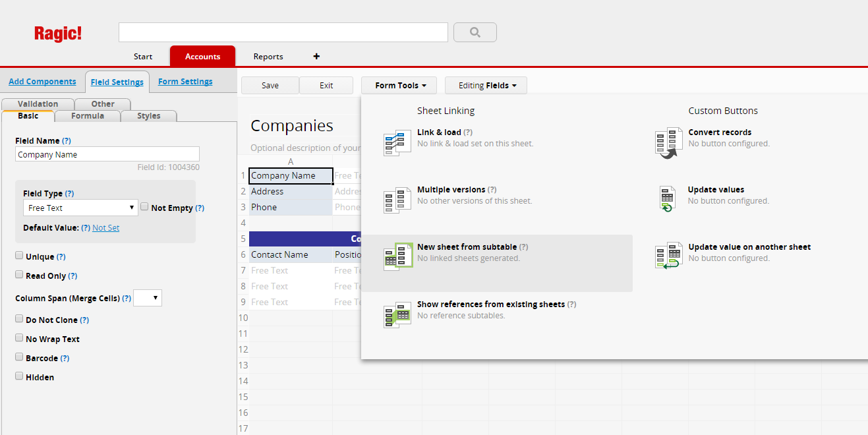Open help for Link & load (?)
This screenshot has width=868, height=435.
pos(468,132)
